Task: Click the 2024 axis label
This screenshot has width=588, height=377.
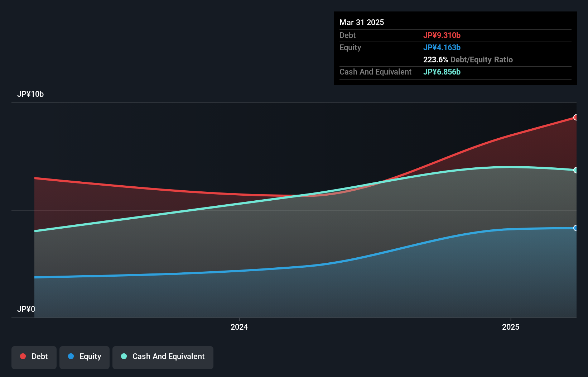Action: [x=239, y=327]
